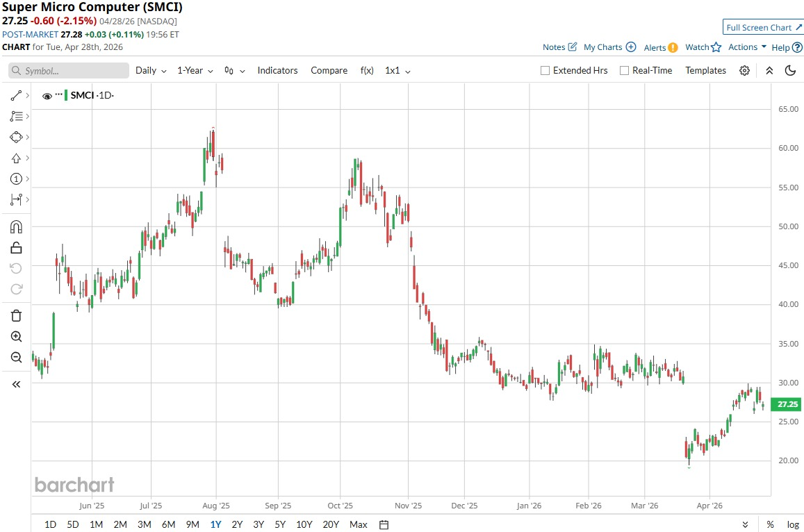Open the Templates menu
Viewport: 804px width, 532px height.
pos(705,71)
